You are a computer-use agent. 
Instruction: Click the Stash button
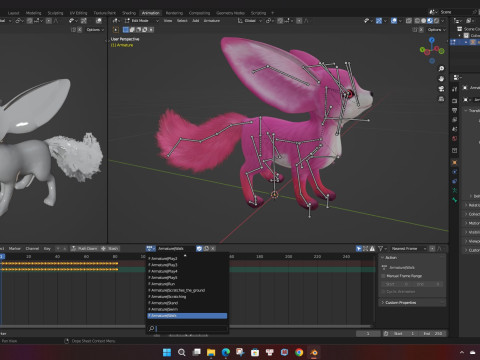point(110,249)
